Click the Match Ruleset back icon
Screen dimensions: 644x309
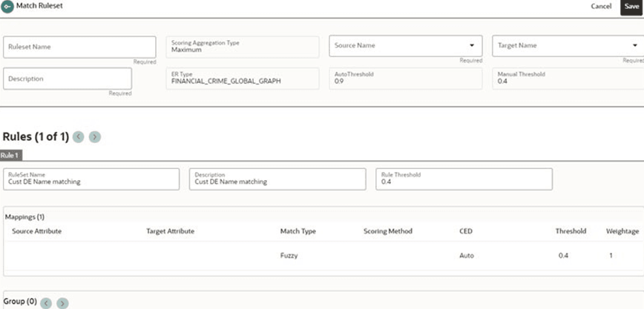tap(7, 7)
